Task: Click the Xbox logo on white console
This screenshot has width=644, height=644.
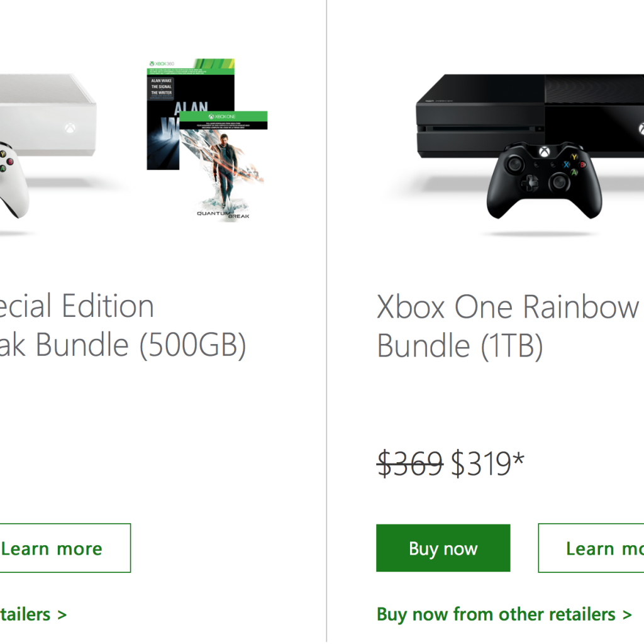Action: [x=69, y=129]
